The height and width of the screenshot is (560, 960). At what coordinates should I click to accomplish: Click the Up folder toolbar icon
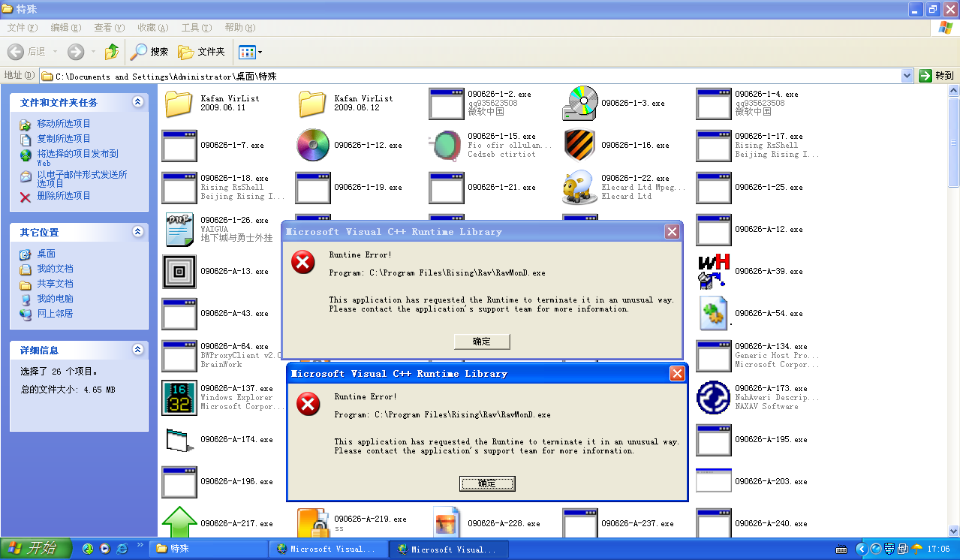[112, 52]
